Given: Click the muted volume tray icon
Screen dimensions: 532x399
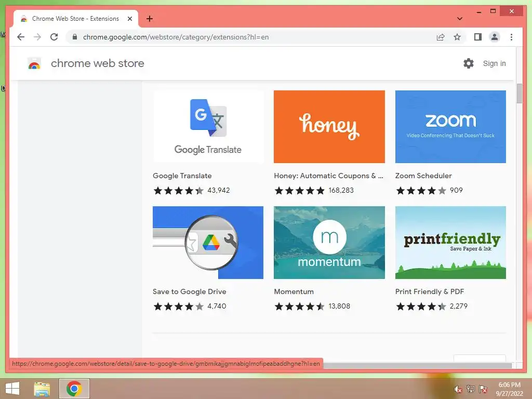Looking at the screenshot, I should (458, 389).
